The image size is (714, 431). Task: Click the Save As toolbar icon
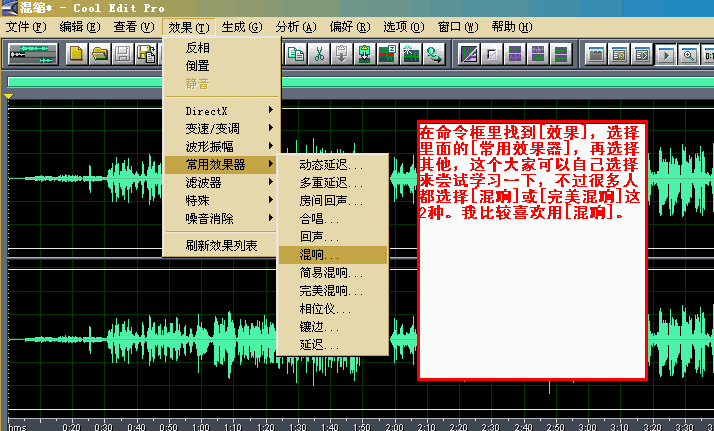(x=146, y=54)
